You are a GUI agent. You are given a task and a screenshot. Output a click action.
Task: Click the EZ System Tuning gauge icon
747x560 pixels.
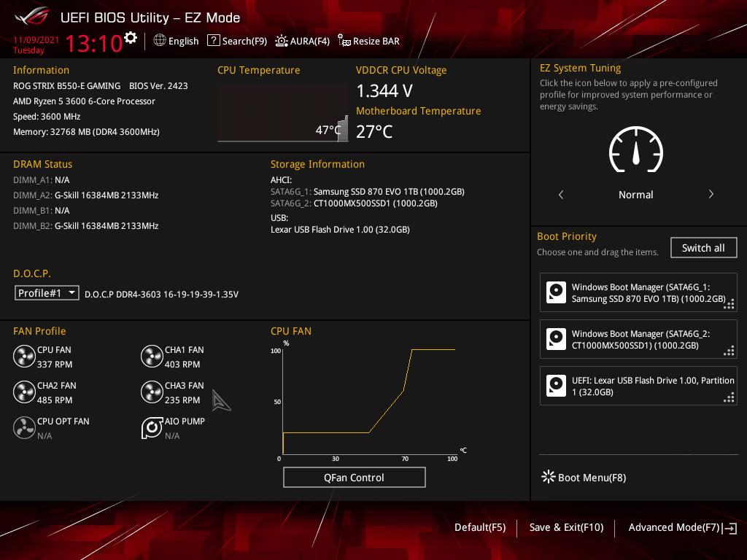pyautogui.click(x=636, y=149)
